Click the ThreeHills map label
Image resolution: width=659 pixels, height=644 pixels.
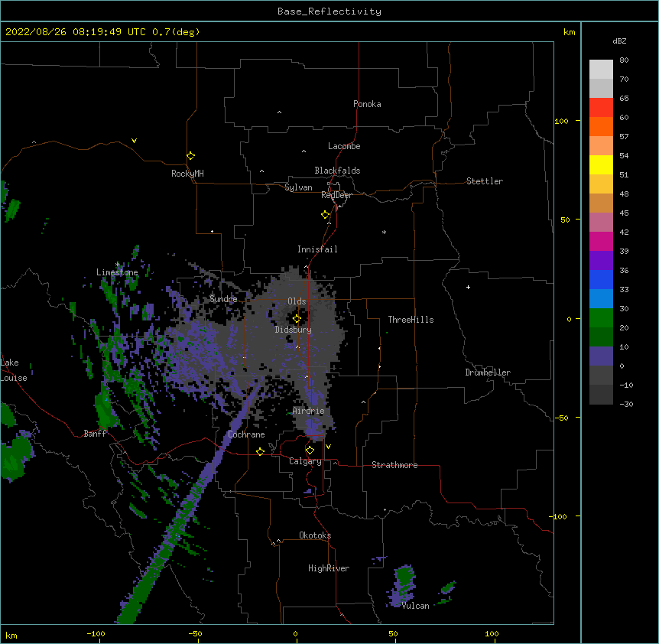(x=411, y=320)
